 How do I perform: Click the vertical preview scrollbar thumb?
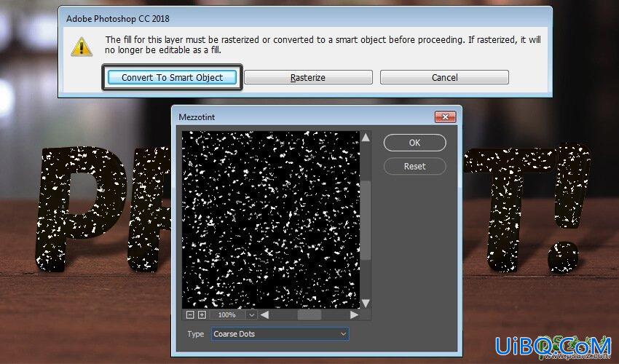(366, 221)
